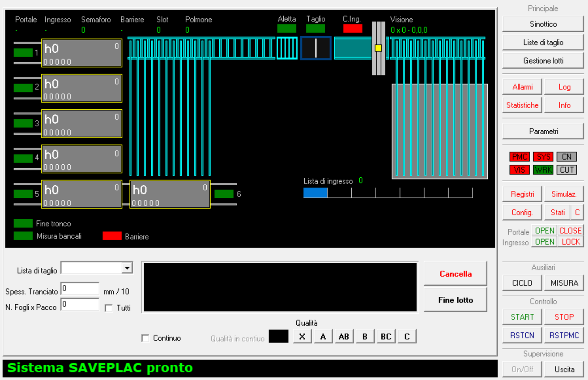Click the Fine lotto button
The width and height of the screenshot is (588, 380).
click(x=455, y=300)
